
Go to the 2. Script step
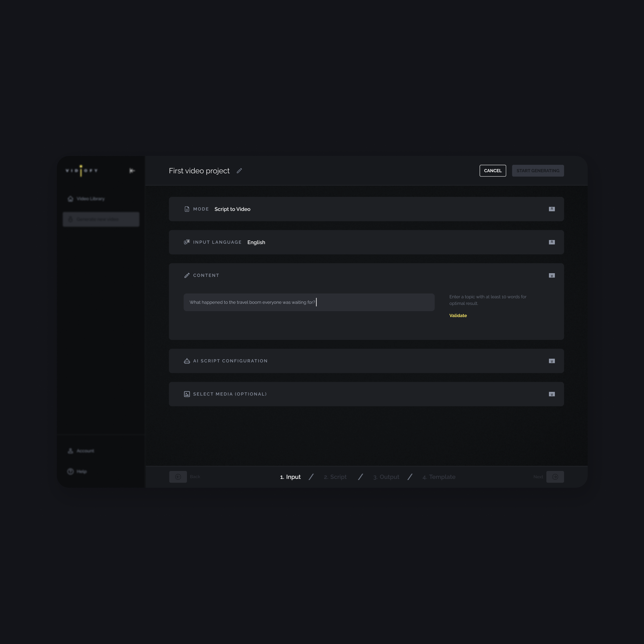335,477
